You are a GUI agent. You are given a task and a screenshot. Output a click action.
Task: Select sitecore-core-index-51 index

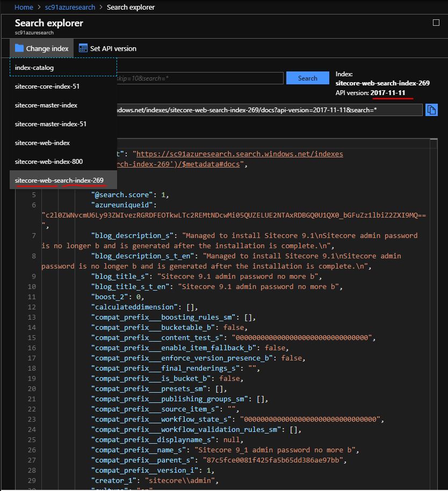coord(63,86)
